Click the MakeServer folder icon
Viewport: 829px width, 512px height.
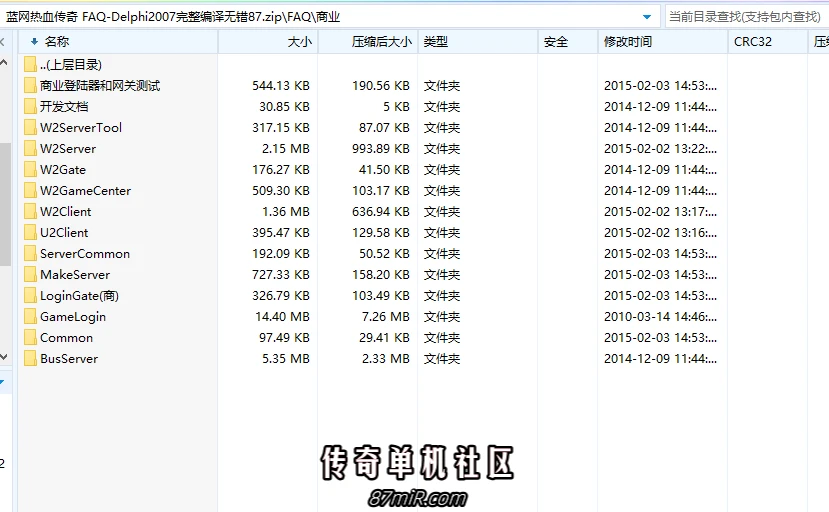(x=30, y=275)
